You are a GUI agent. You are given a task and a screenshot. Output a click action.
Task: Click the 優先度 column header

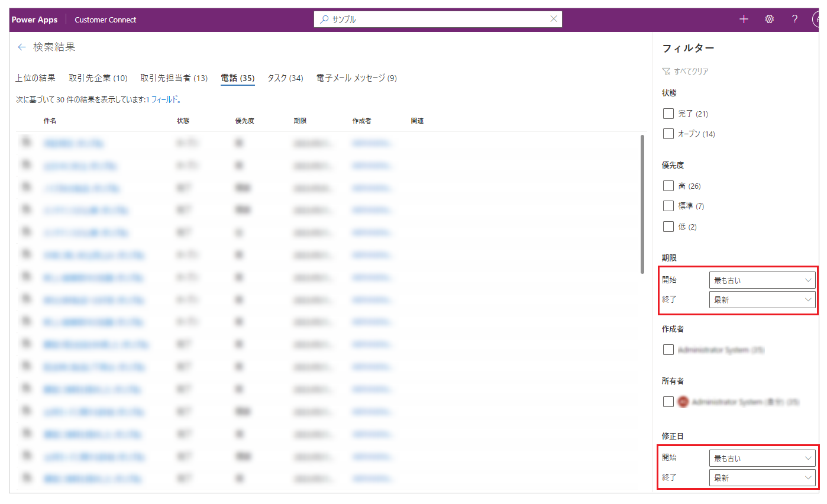(x=244, y=121)
